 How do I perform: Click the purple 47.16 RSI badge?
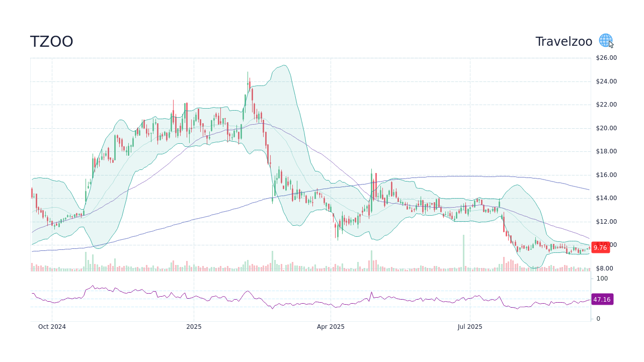[602, 300]
